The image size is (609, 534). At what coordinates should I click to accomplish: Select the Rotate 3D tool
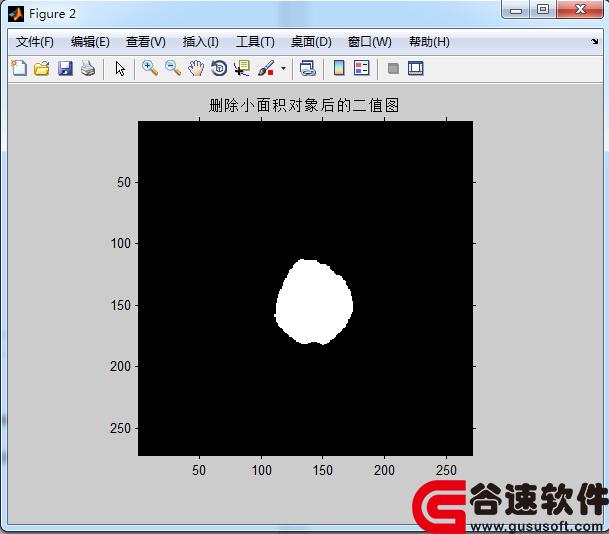tap(219, 68)
